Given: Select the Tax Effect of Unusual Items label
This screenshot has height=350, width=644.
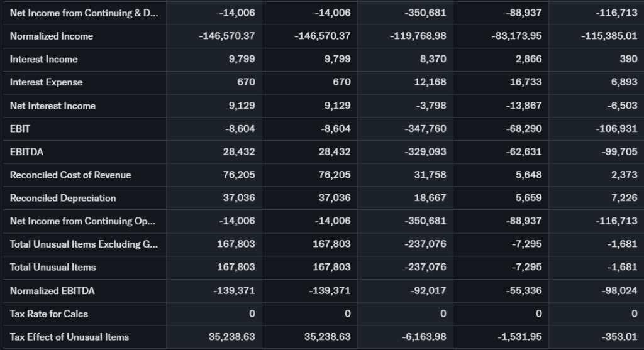Looking at the screenshot, I should click(69, 337).
